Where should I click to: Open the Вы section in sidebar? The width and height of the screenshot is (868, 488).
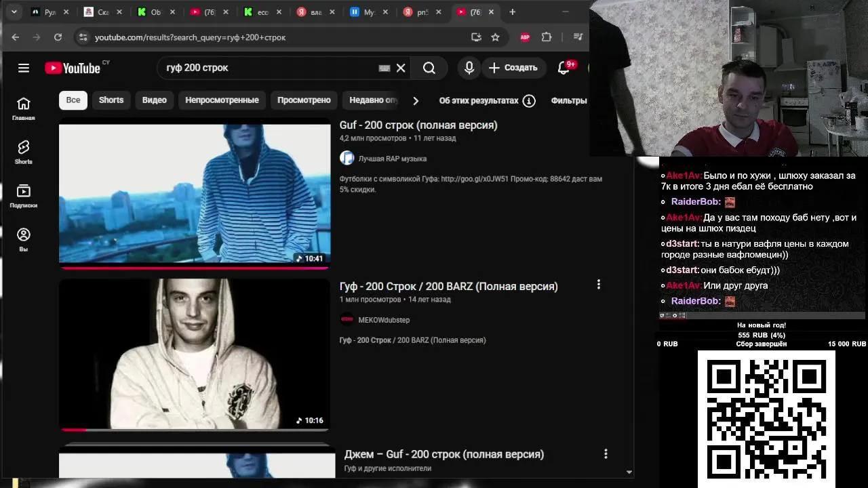click(x=24, y=239)
